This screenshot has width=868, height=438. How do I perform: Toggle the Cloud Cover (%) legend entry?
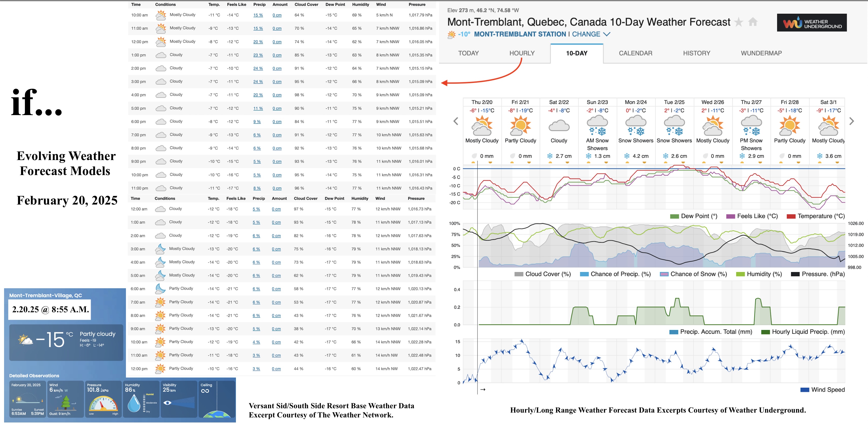[543, 274]
